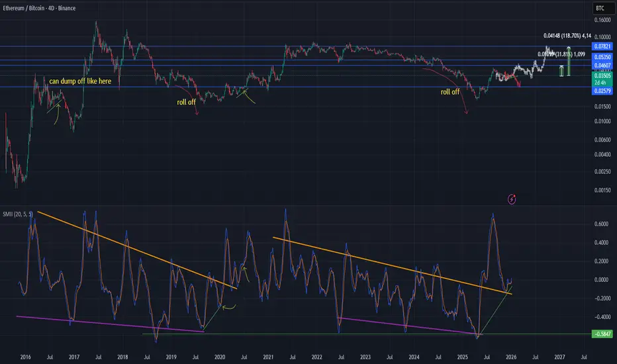
Task: Select the SMII (20, 5, 5) indicator legend
Action: click(18, 214)
